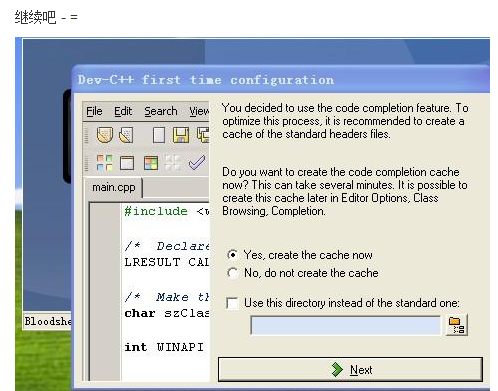Viewport: 498px width, 391px height.
Task: Click the '/* Make th' comment line
Action: click(x=166, y=297)
